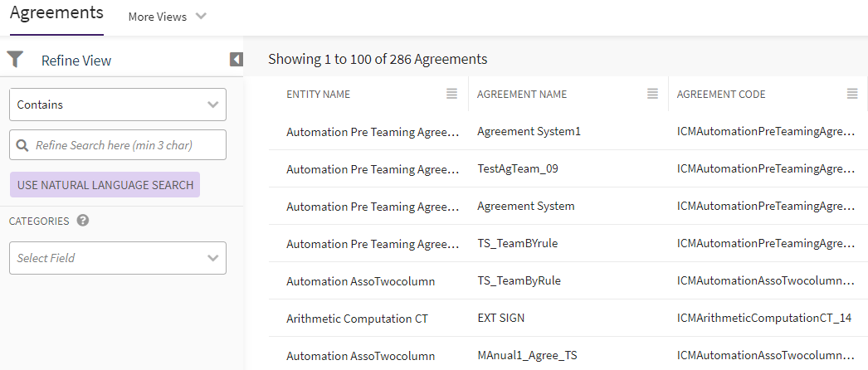Open Entity Name column menu icon

coord(451,95)
